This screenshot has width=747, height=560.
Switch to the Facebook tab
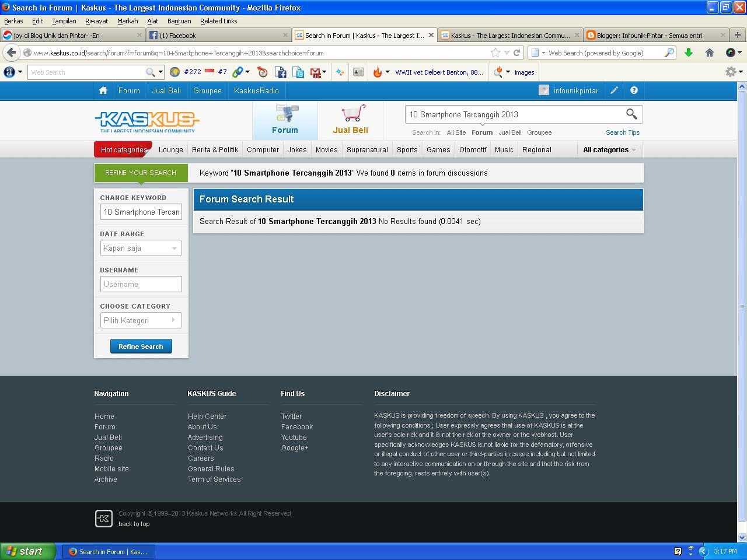coord(218,35)
